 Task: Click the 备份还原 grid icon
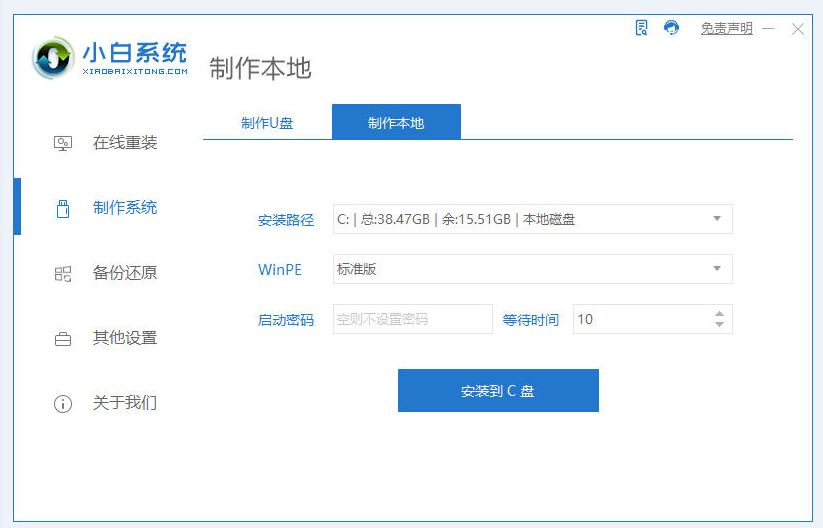(x=62, y=273)
